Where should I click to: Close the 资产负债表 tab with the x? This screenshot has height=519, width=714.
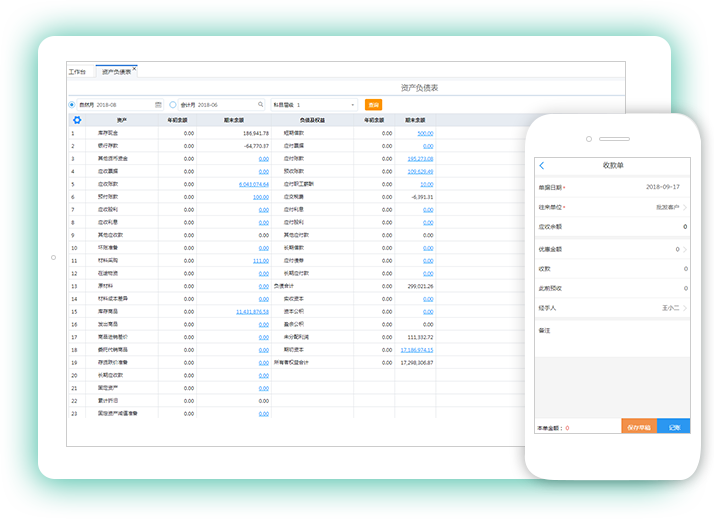tap(134, 69)
